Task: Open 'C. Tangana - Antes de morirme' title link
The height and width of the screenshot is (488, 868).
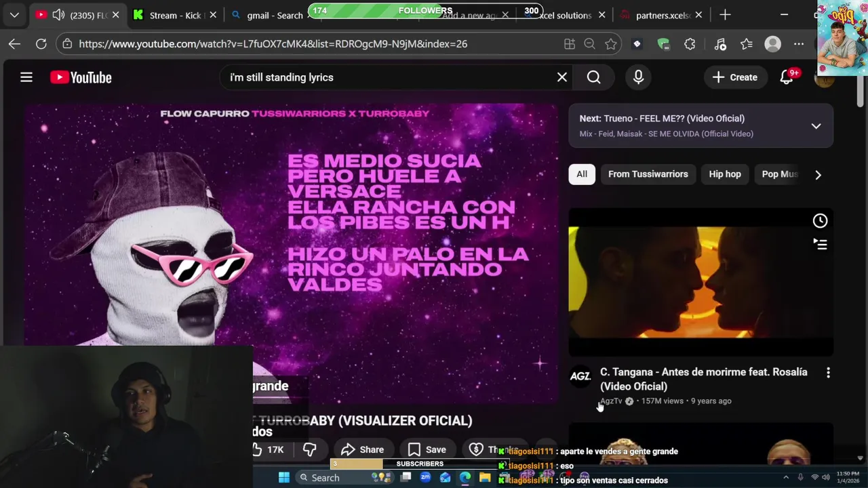Action: [703, 379]
